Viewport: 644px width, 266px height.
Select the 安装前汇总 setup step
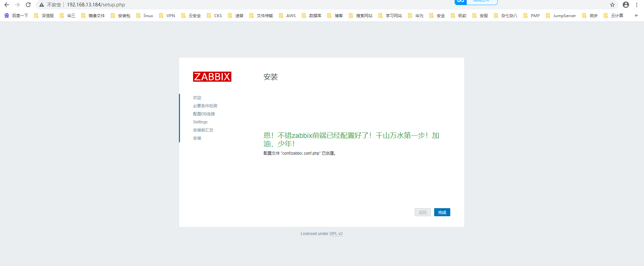[203, 130]
